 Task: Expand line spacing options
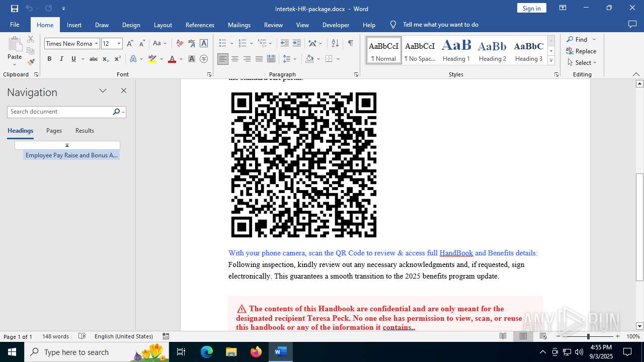pyautogui.click(x=295, y=59)
